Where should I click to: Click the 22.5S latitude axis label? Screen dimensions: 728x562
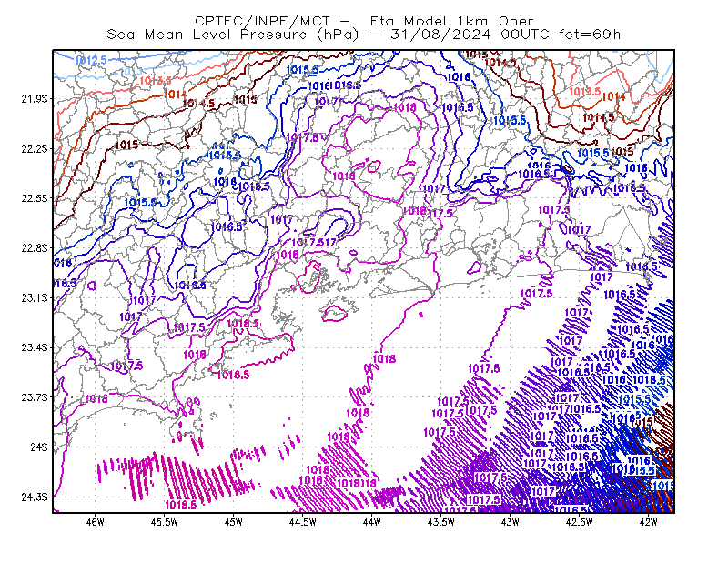click(35, 198)
